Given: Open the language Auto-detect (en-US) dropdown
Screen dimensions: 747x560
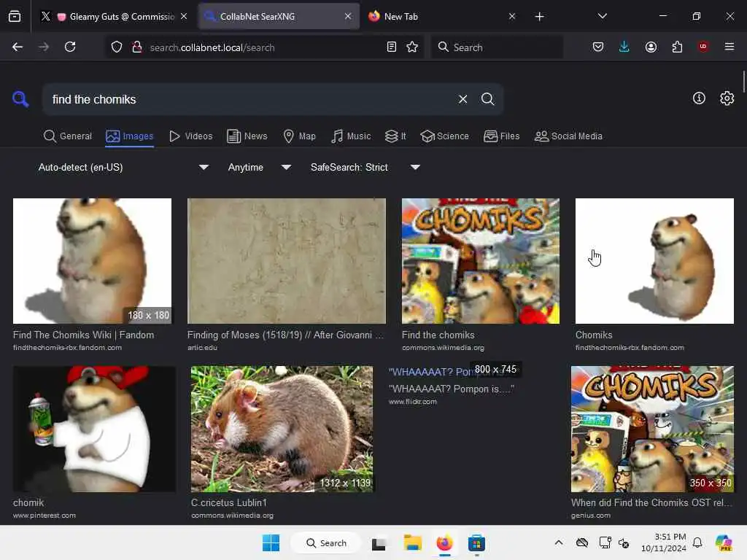Looking at the screenshot, I should tap(123, 167).
